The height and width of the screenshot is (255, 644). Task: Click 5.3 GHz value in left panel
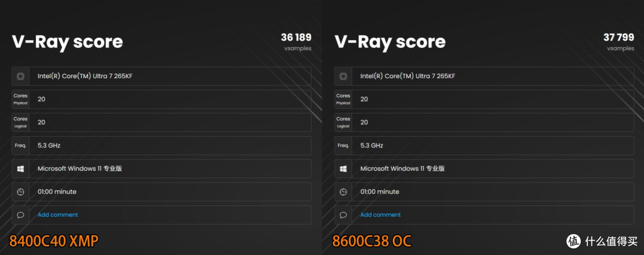pos(49,146)
